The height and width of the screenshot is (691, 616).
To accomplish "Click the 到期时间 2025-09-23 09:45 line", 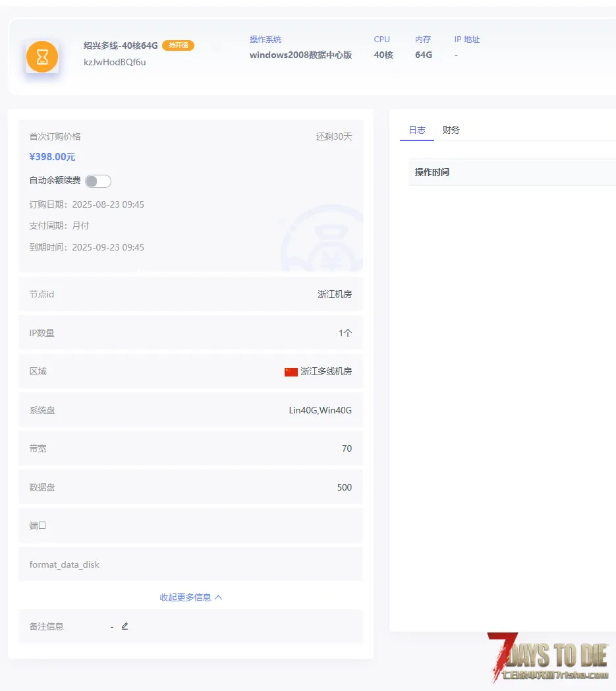I will pos(87,247).
